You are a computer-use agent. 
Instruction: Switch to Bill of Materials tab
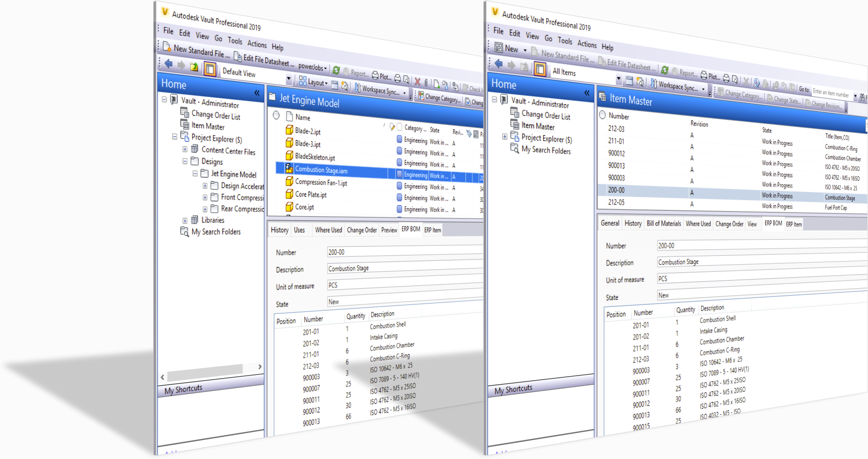click(x=663, y=223)
